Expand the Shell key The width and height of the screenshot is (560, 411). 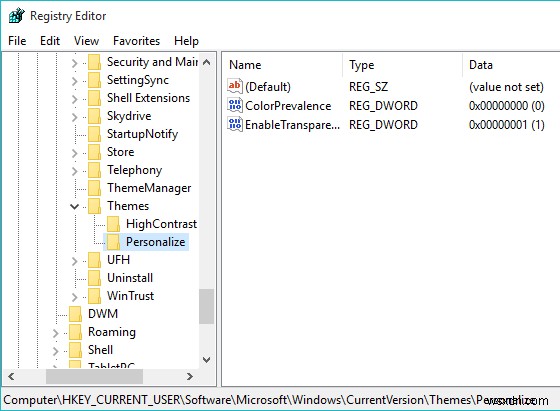[x=55, y=351]
